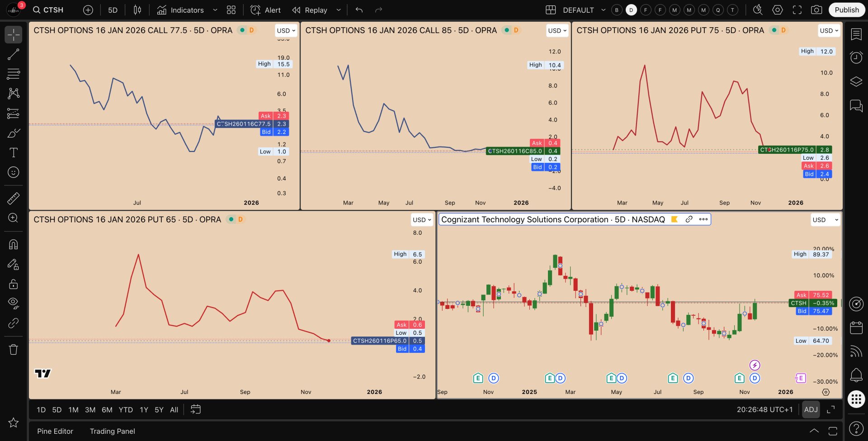
Task: Open the Trading Panel tab
Action: pyautogui.click(x=112, y=432)
